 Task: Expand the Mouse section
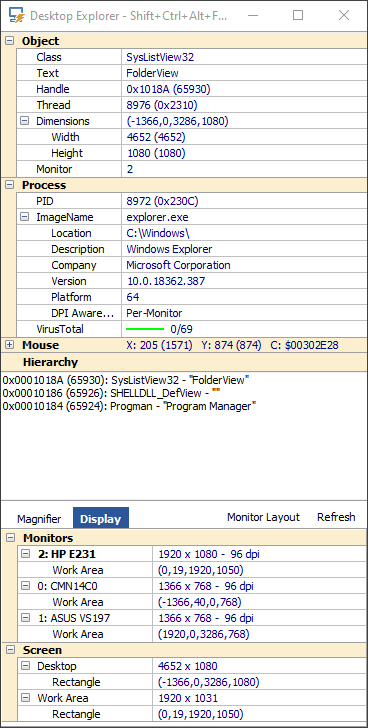point(9,345)
